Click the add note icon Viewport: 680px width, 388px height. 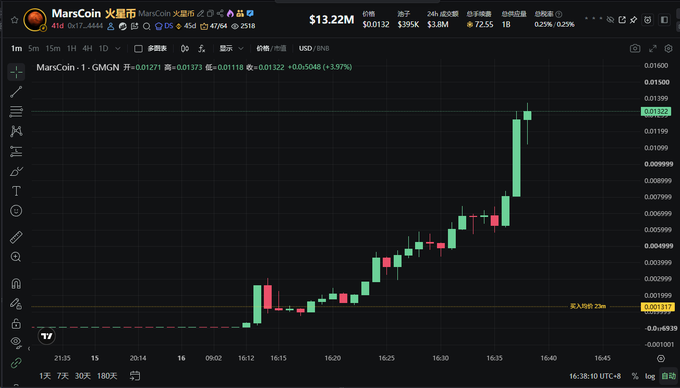pyautogui.click(x=134, y=26)
